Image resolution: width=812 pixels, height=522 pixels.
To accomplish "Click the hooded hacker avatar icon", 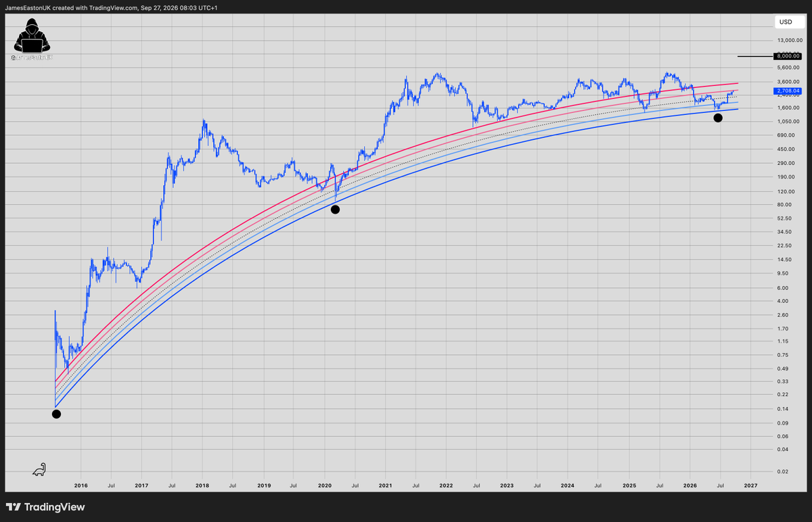I will (x=30, y=37).
